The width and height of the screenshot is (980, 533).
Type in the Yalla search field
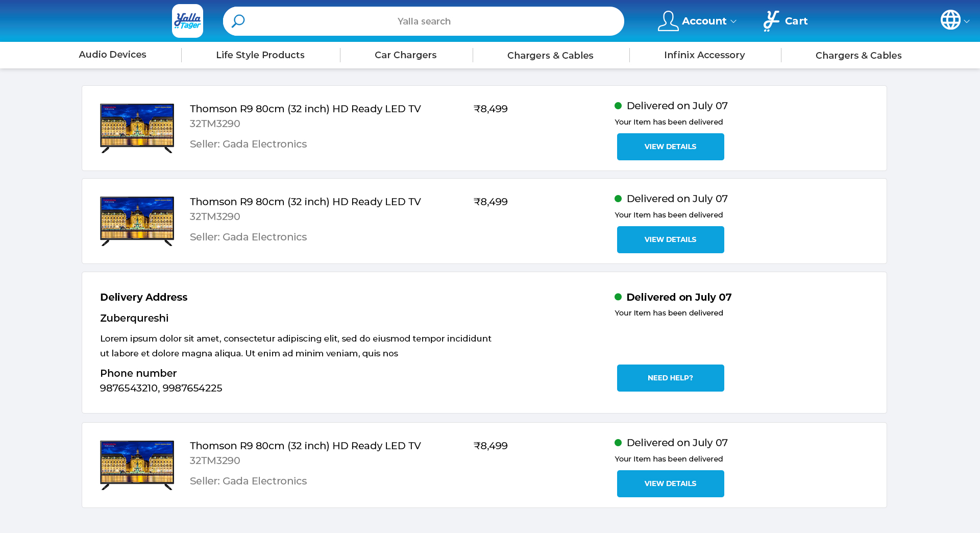(x=424, y=21)
